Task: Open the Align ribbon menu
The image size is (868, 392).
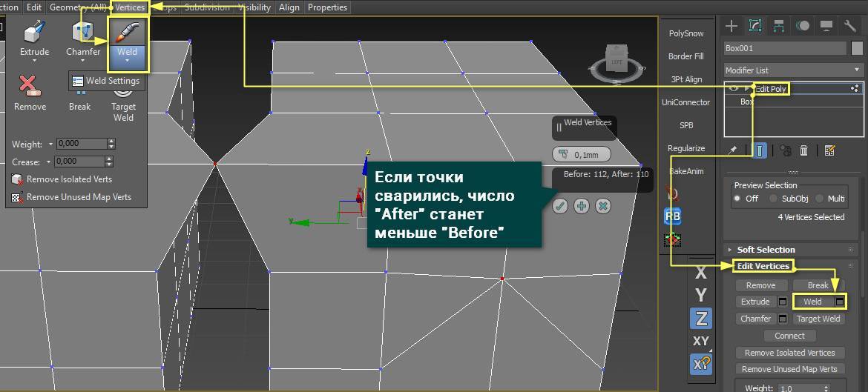Action: point(289,7)
